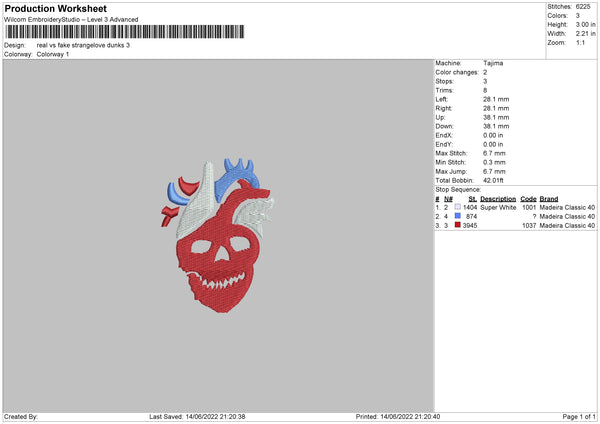This screenshot has width=600, height=424.
Task: Click the 'Down:' measurement label
Action: tap(444, 126)
